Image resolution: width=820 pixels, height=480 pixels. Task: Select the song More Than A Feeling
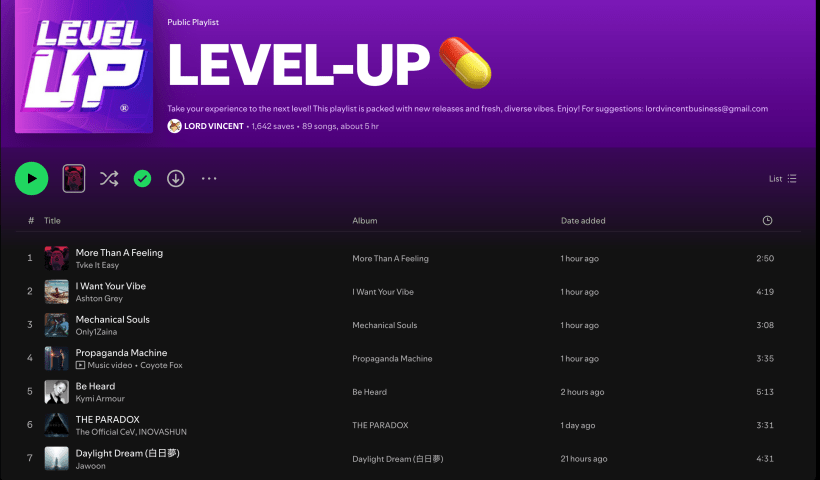click(x=119, y=253)
